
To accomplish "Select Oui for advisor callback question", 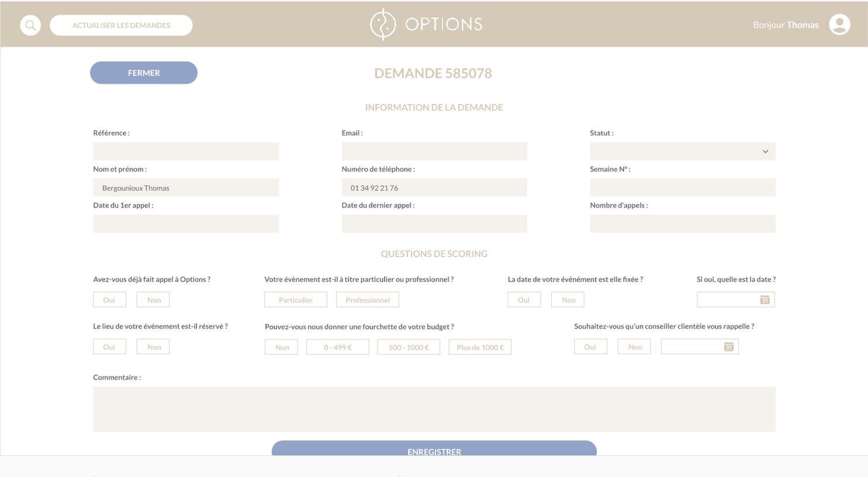I will (590, 347).
